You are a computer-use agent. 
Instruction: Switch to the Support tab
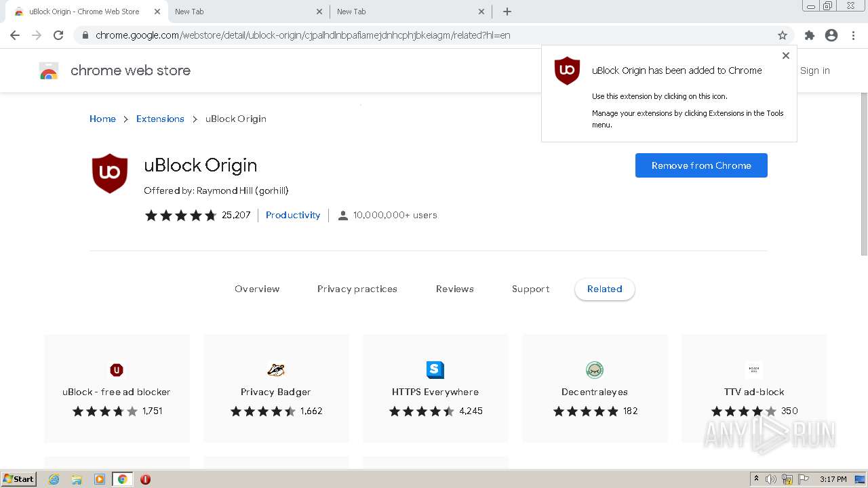(531, 289)
